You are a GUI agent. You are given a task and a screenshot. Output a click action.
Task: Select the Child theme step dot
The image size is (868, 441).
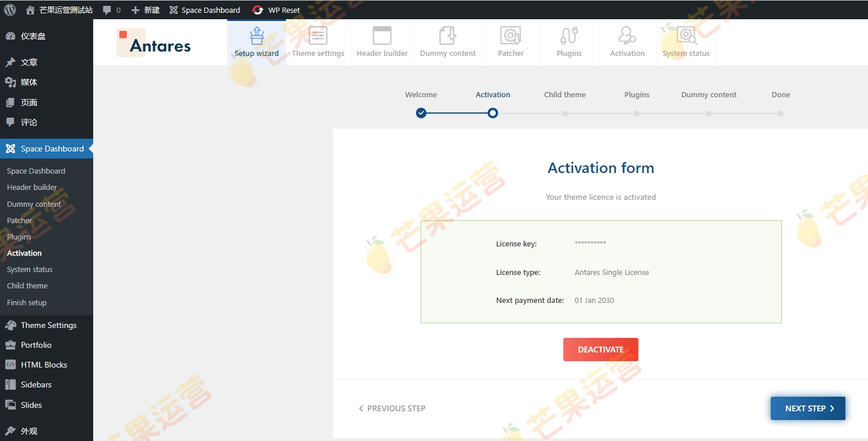click(565, 114)
